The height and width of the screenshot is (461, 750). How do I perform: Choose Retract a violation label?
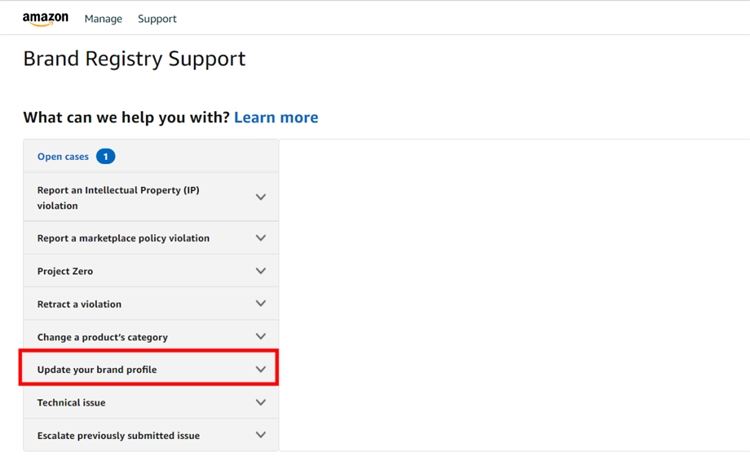79,304
